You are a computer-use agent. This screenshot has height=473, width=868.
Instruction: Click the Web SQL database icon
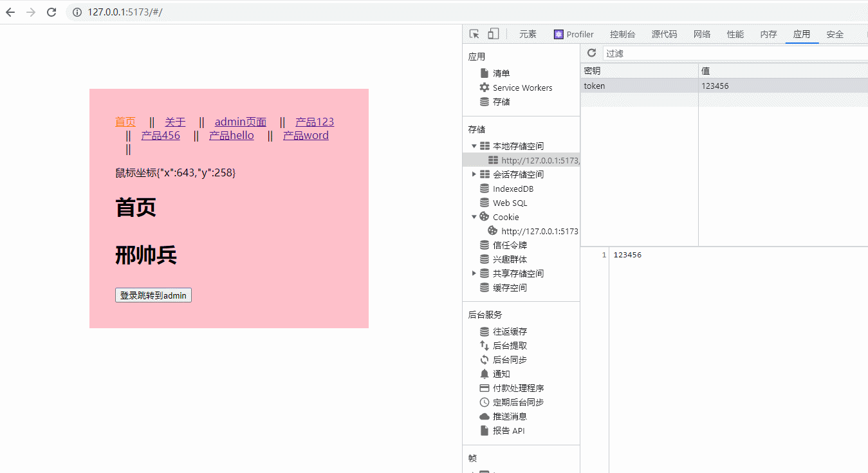pos(485,203)
